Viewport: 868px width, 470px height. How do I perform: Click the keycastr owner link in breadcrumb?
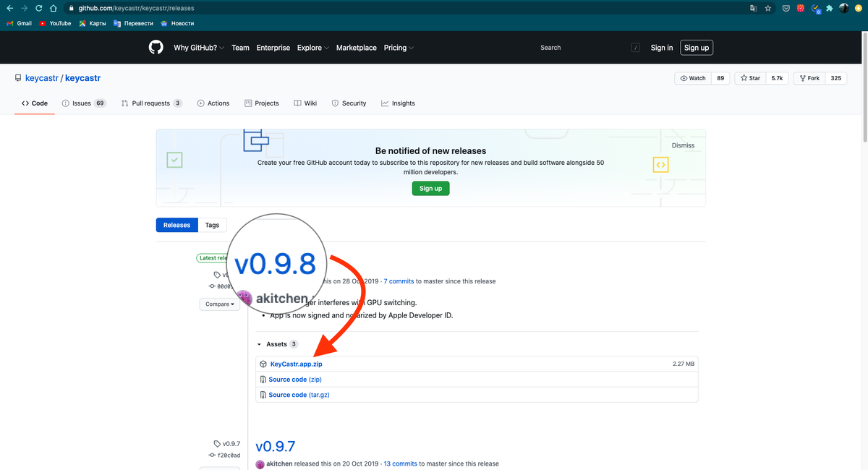pyautogui.click(x=41, y=78)
